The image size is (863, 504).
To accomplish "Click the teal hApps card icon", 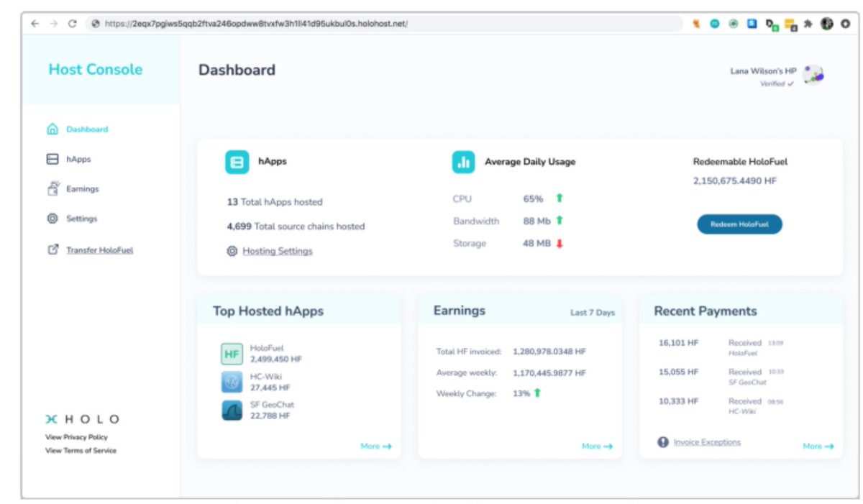I will 237,162.
